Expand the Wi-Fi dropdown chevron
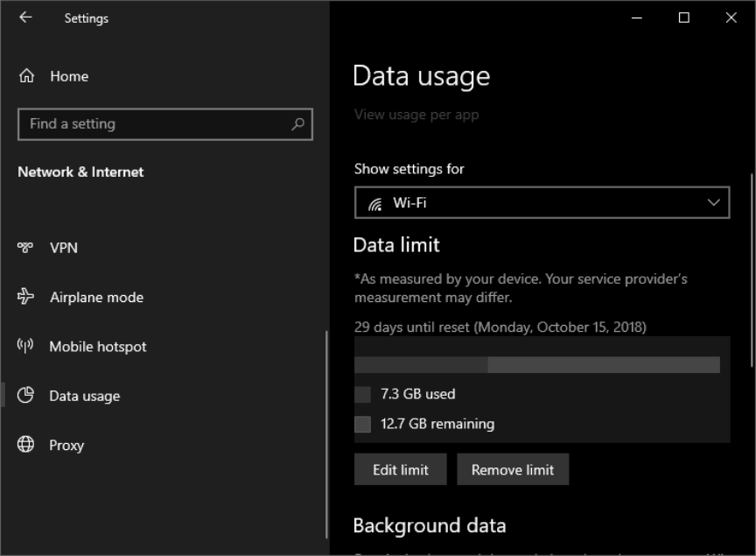This screenshot has height=556, width=756. click(x=713, y=203)
